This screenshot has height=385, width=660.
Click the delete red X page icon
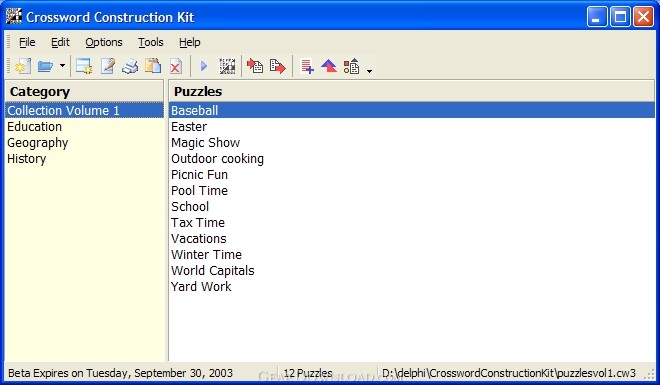[x=176, y=66]
